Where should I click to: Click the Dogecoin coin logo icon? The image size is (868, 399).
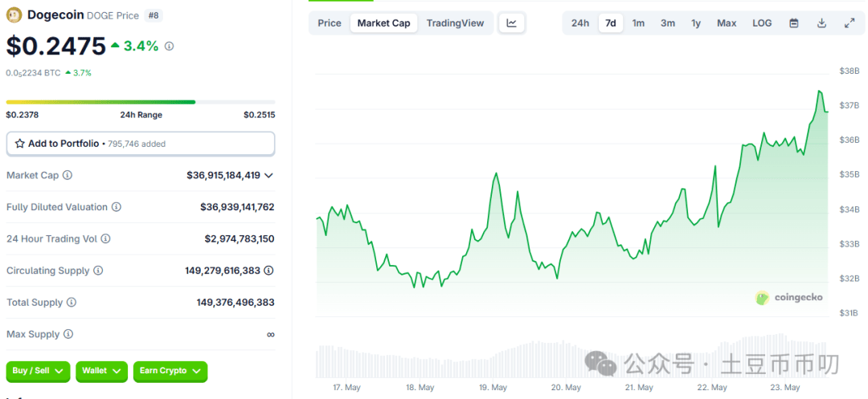pos(15,15)
